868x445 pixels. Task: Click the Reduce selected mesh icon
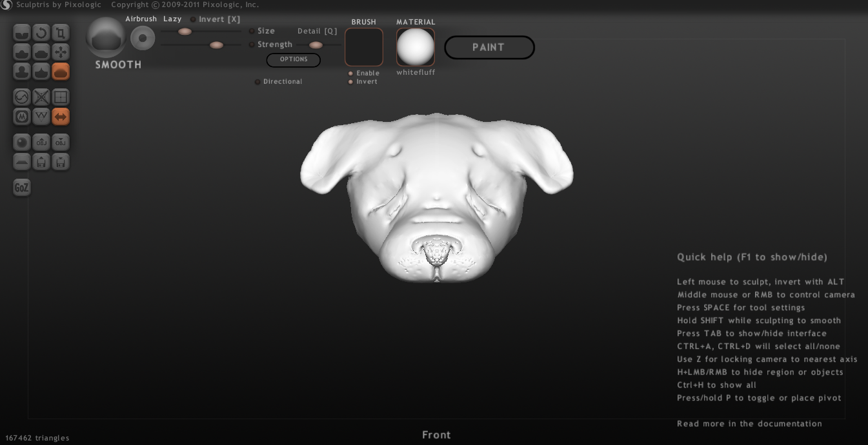point(41,97)
